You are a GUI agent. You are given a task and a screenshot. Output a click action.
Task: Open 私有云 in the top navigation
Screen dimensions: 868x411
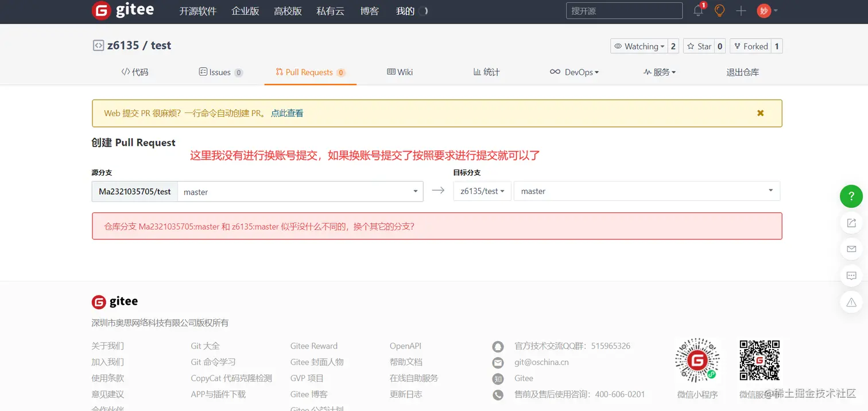tap(330, 11)
